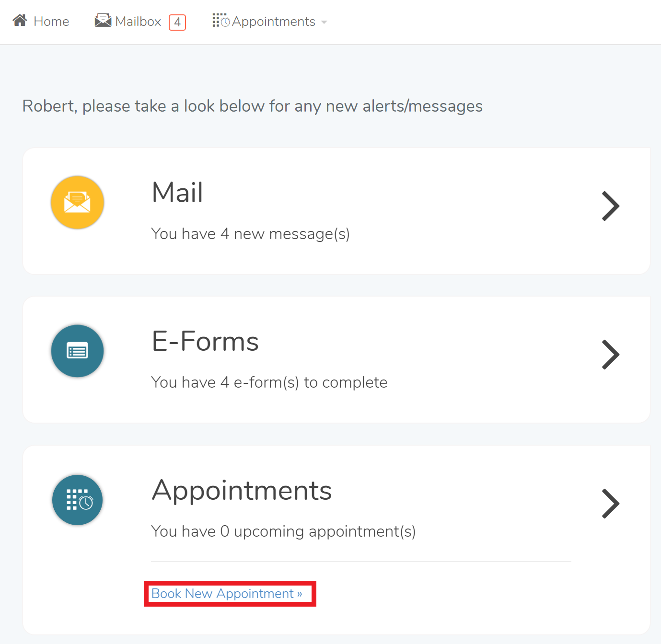
Task: Open Mailbox in navigation bar
Action: (x=138, y=22)
